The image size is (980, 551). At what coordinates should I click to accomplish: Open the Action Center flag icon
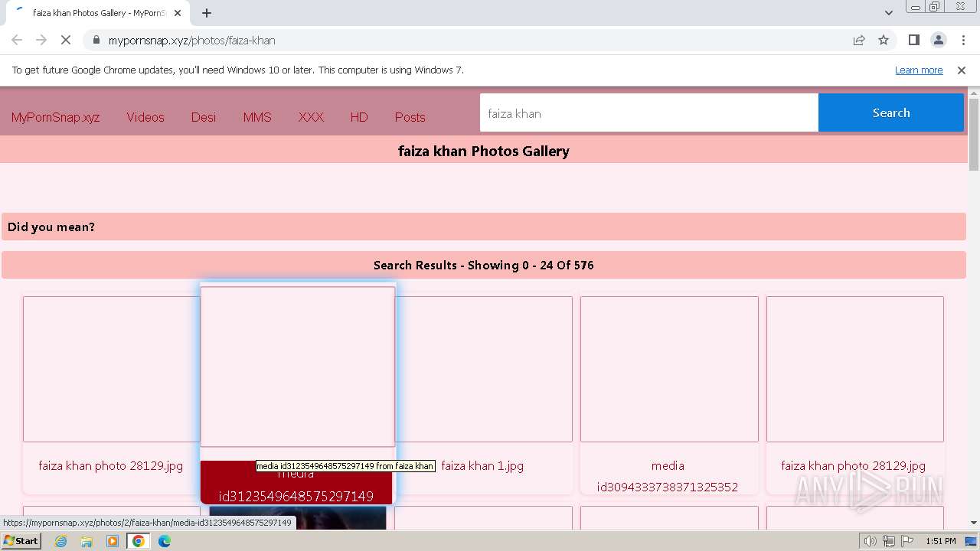pos(906,541)
